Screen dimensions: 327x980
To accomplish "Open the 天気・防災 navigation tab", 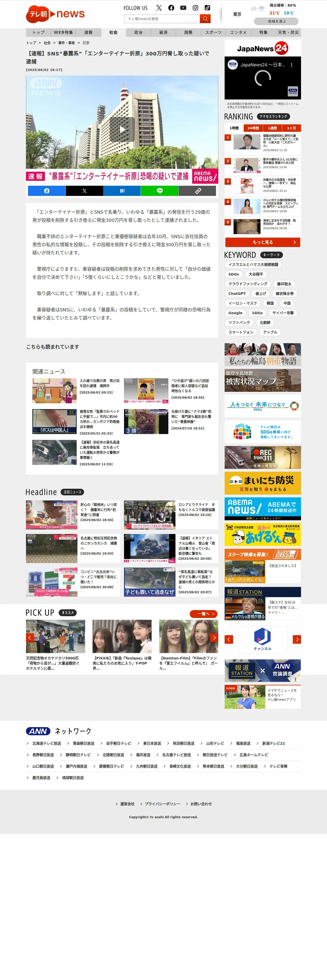I will (x=288, y=32).
